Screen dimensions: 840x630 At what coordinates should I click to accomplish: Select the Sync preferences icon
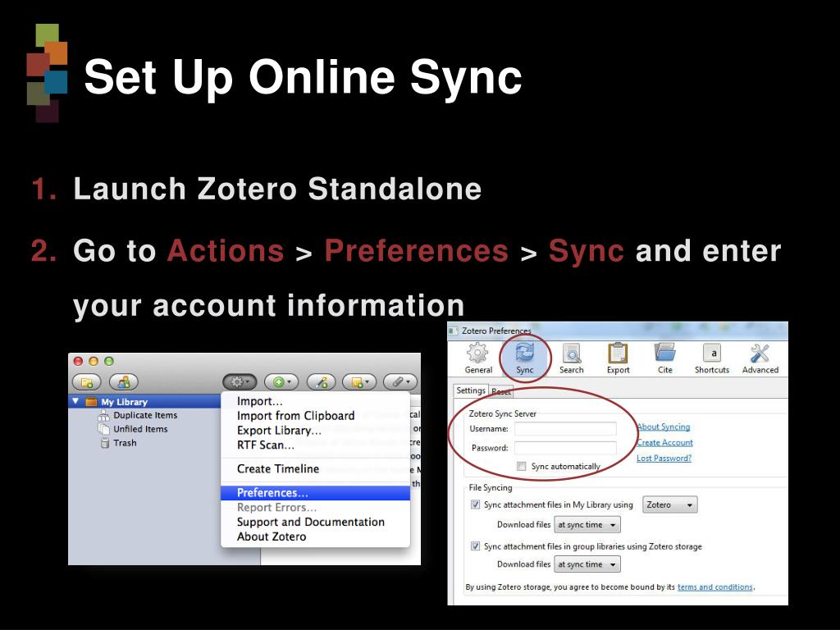524,358
